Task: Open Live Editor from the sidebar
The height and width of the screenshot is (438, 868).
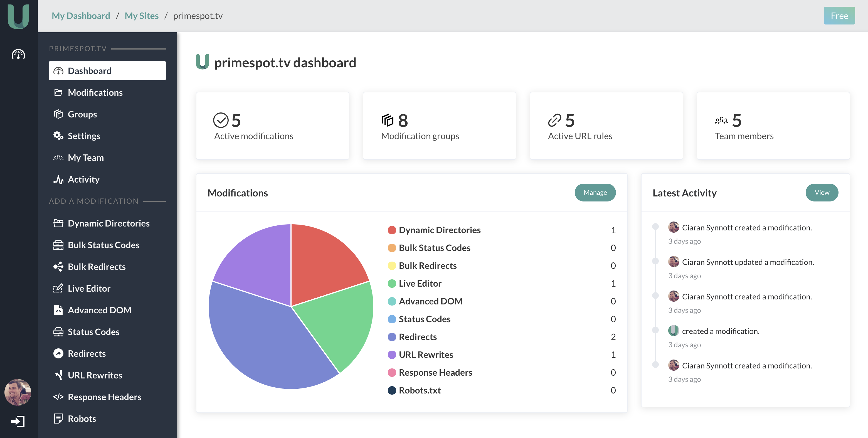Action: click(107, 288)
